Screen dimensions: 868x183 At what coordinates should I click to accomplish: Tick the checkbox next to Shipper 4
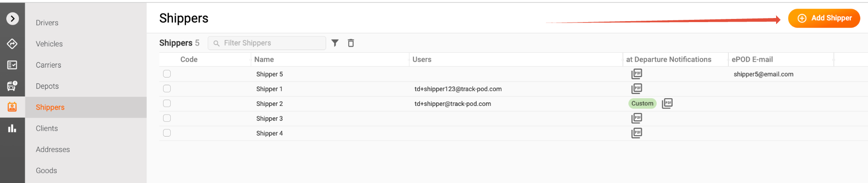point(167,133)
